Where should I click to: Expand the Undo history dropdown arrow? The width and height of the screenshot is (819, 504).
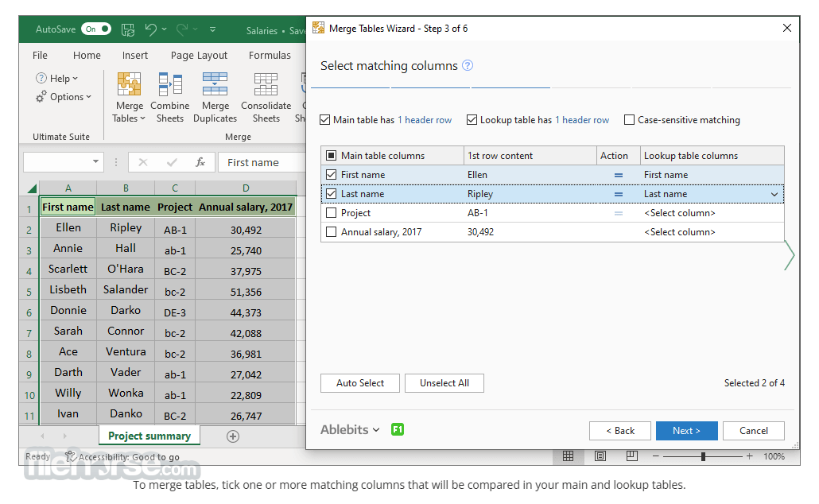pos(164,29)
